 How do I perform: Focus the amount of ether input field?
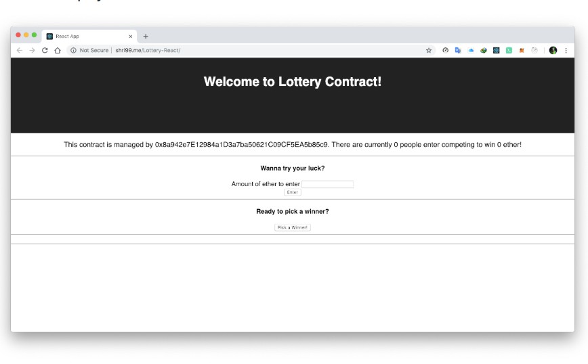[327, 184]
